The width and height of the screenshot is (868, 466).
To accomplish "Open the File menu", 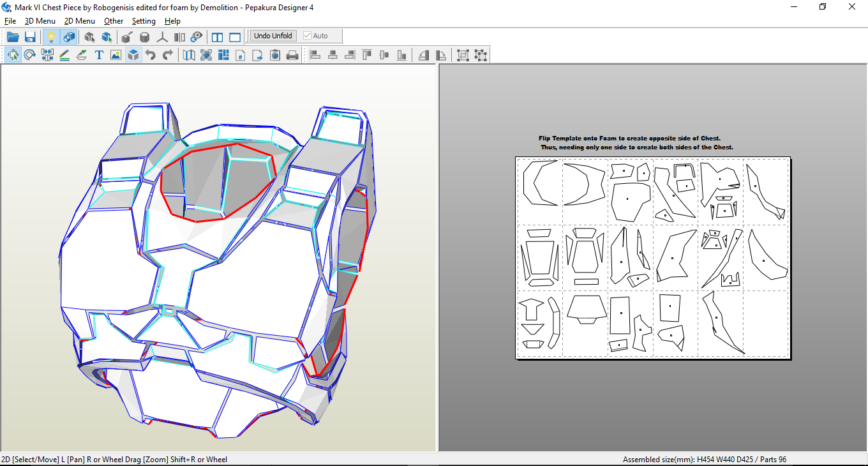I will (x=10, y=21).
